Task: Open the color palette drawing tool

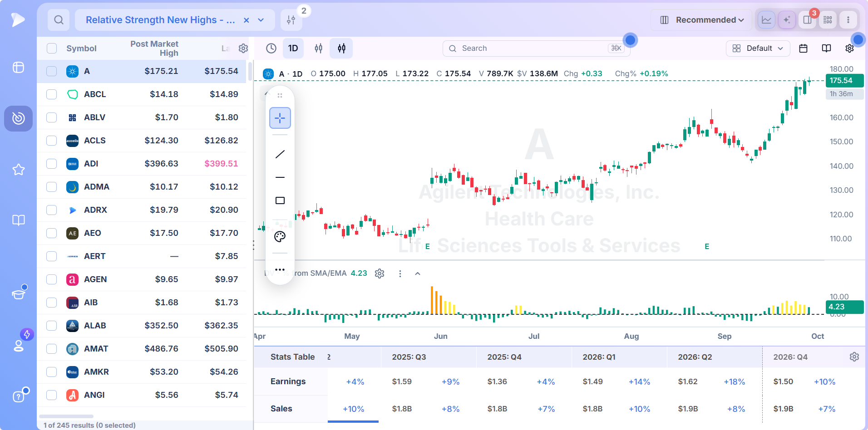Action: point(280,236)
